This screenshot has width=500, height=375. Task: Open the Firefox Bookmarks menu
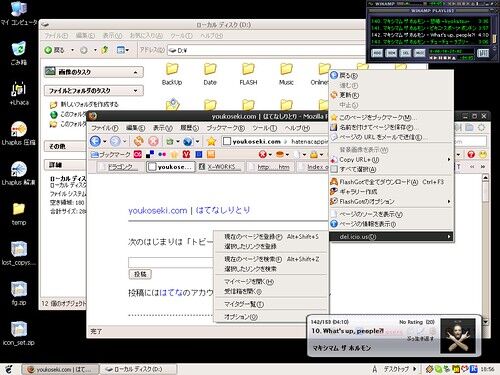pyautogui.click(x=226, y=128)
